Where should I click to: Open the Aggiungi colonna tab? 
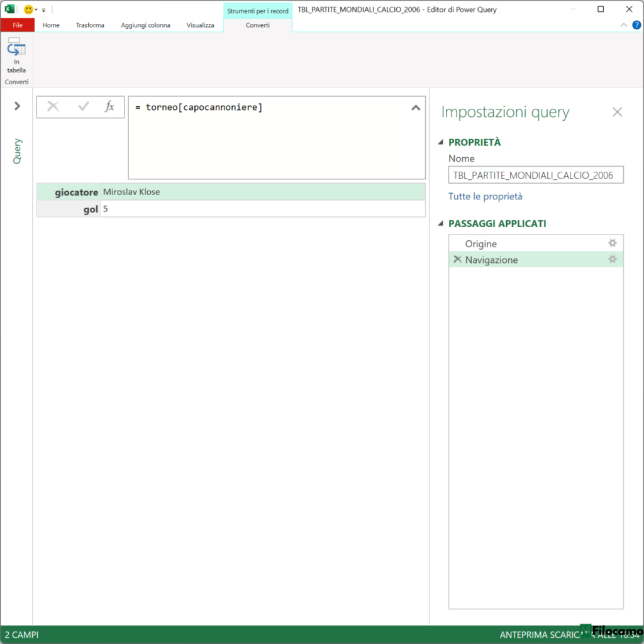pyautogui.click(x=145, y=25)
